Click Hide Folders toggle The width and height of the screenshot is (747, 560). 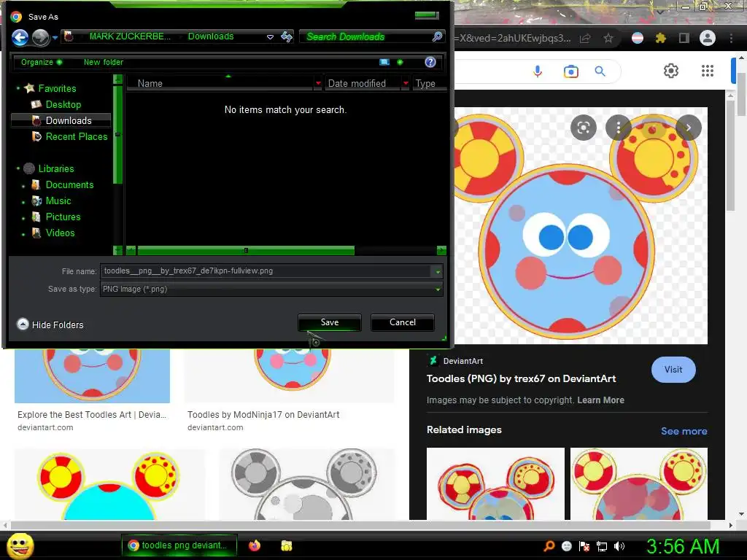50,324
